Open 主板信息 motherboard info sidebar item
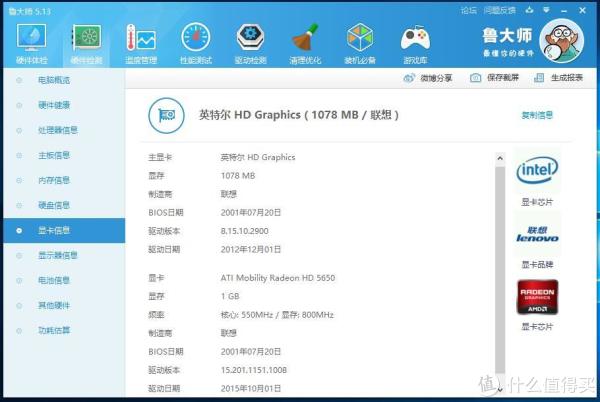 pyautogui.click(x=54, y=155)
